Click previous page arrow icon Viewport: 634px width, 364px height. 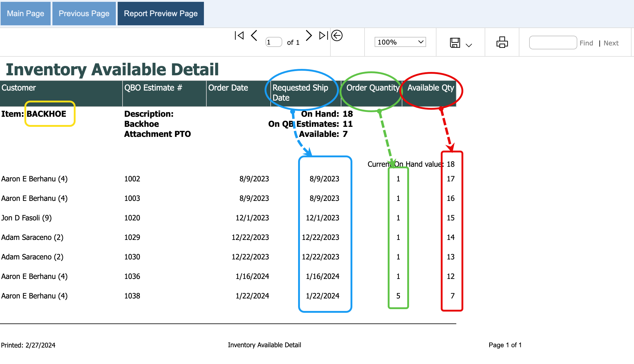tap(254, 36)
